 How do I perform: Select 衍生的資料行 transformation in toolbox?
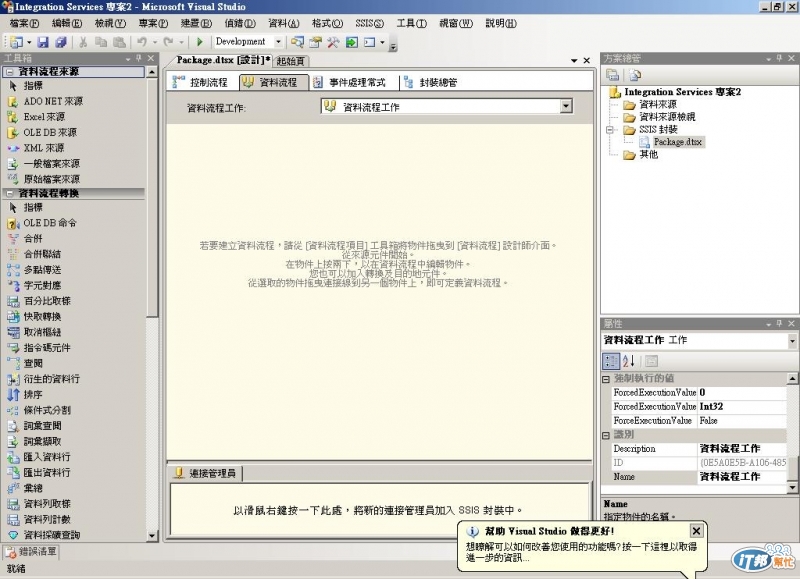click(x=44, y=379)
